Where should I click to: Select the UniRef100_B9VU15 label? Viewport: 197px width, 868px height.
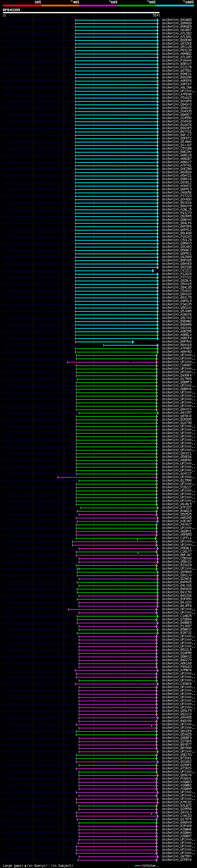click(x=177, y=345)
